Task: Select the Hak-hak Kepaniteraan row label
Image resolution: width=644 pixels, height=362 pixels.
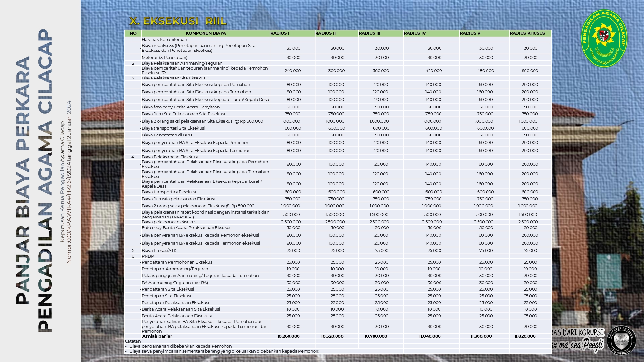Action: [x=165, y=39]
